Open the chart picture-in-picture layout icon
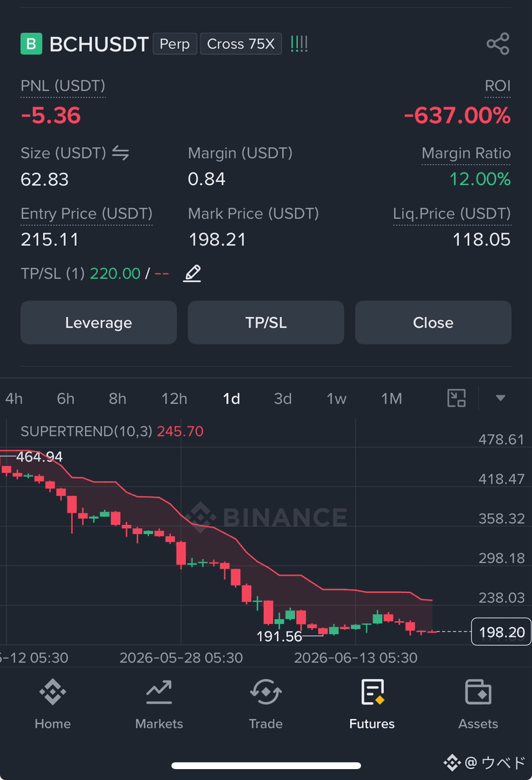This screenshot has width=532, height=780. click(x=456, y=398)
